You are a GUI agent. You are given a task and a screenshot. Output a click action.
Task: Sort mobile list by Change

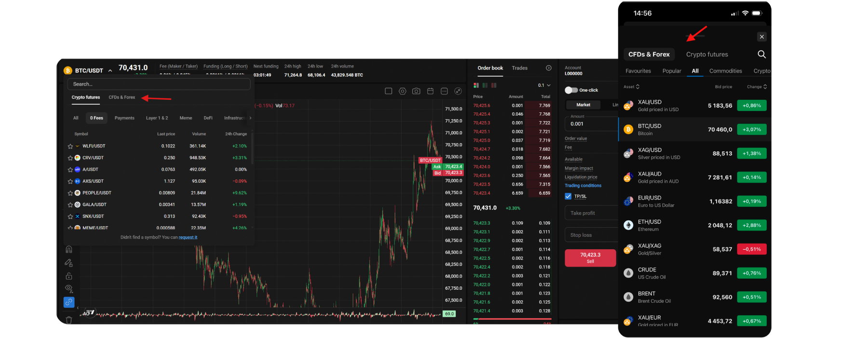click(x=757, y=87)
